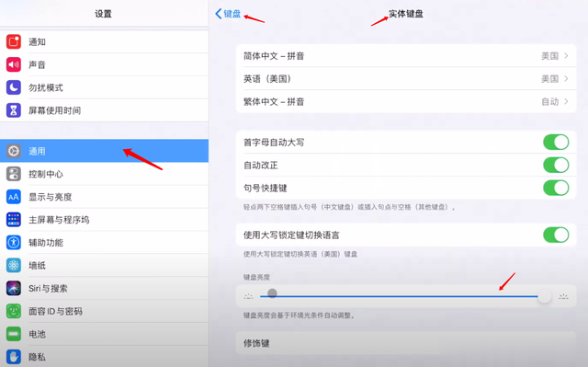Tap the Accessibility icon
The width and height of the screenshot is (588, 367).
(x=14, y=243)
